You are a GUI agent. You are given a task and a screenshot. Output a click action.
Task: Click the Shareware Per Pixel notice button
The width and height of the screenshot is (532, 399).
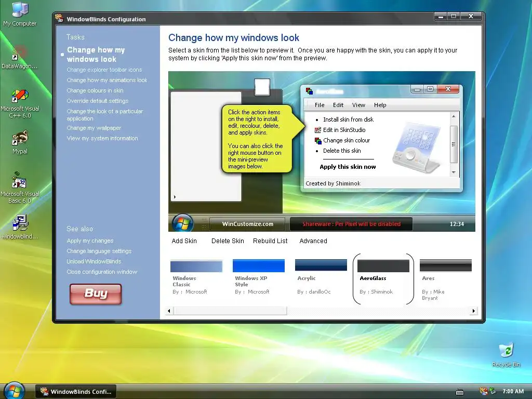(x=351, y=224)
